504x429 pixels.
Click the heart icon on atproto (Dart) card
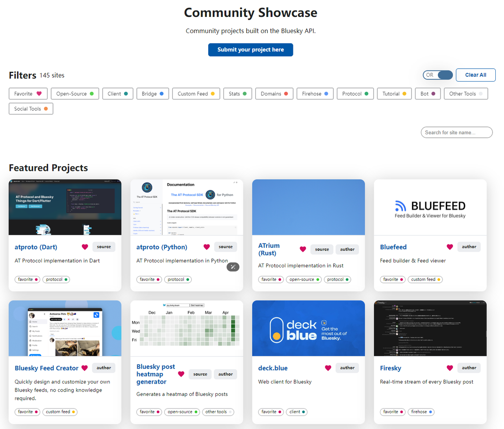[x=85, y=247]
